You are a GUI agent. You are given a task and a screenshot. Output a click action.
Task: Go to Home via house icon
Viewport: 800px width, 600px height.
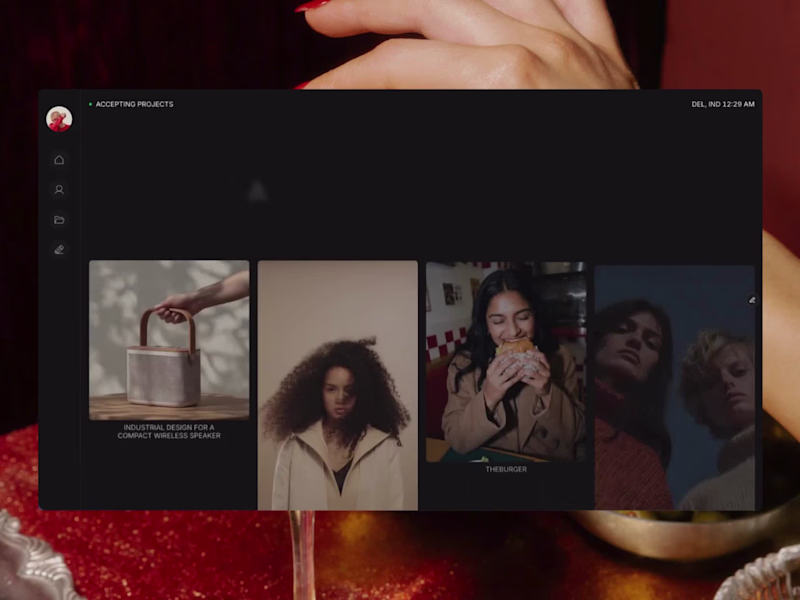point(59,160)
